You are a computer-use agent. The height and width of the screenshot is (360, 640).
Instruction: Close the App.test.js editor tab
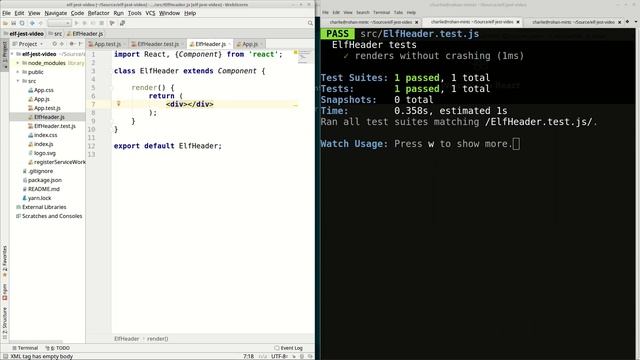point(124,44)
